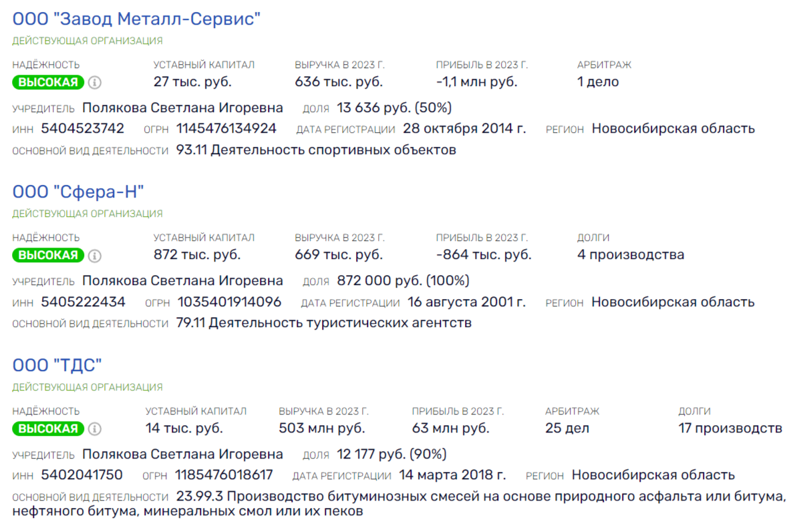Click ВЫСОКАЯ badge for Завод Металл-Сервис
This screenshot has width=807, height=532.
click(x=48, y=83)
